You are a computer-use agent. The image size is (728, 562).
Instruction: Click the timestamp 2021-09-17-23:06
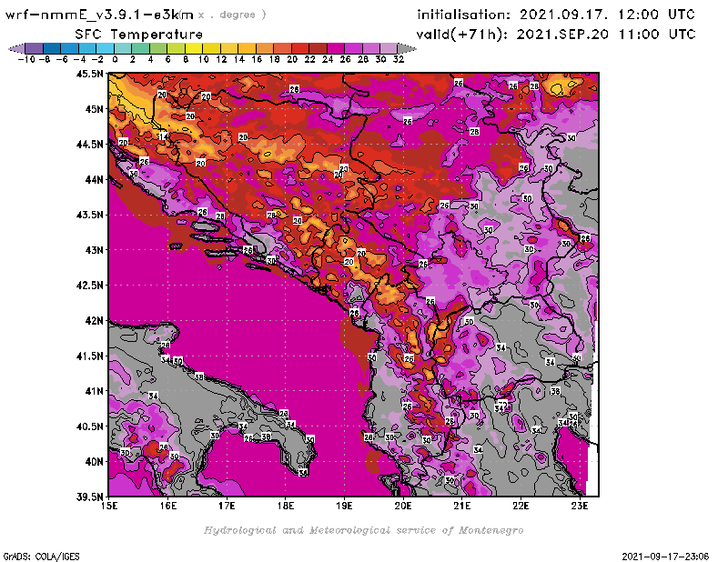(x=665, y=557)
